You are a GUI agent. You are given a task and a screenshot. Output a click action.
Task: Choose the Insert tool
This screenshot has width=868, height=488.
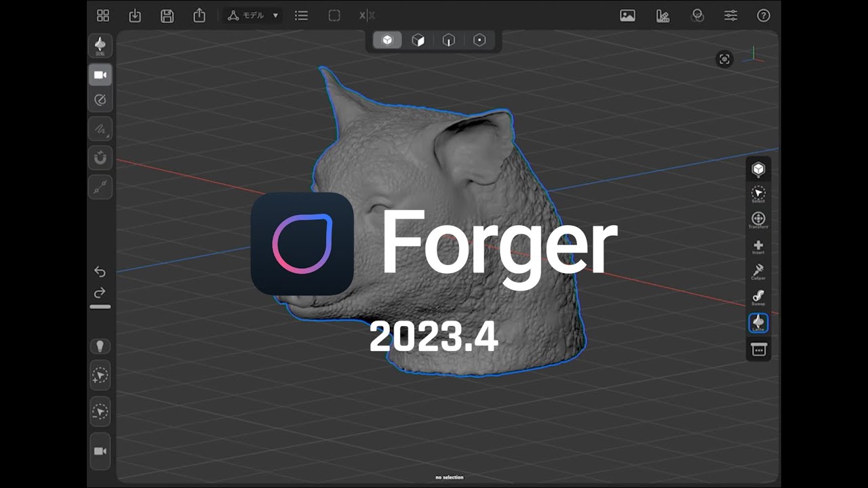click(x=758, y=247)
